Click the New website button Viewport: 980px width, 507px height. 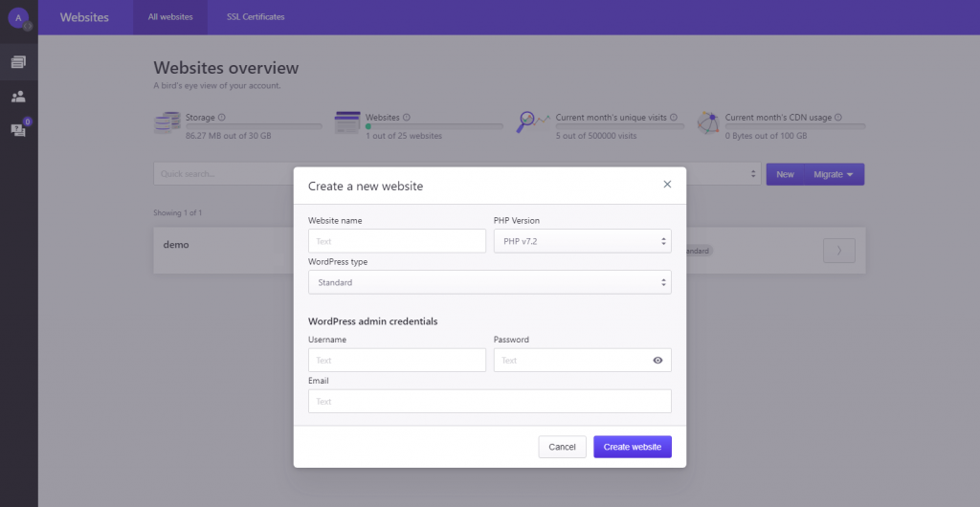pyautogui.click(x=785, y=174)
